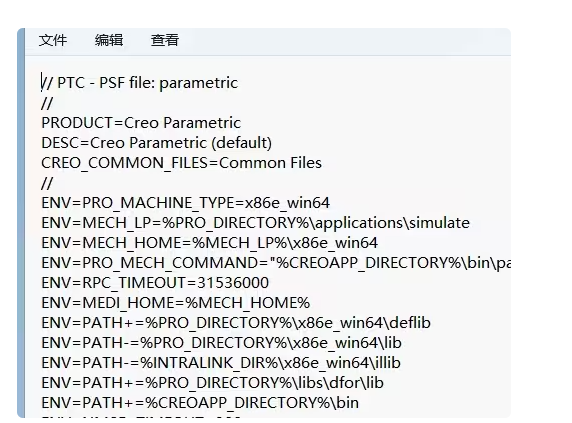Open the 文件 menu

[53, 40]
